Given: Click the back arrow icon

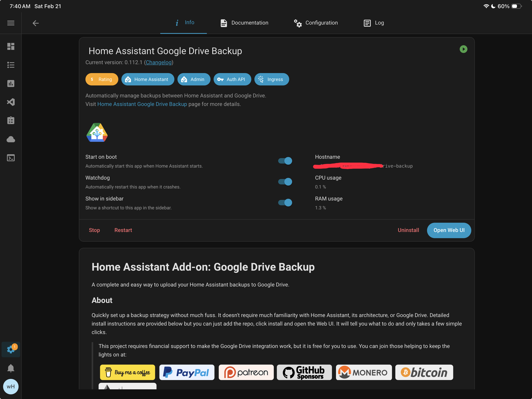Looking at the screenshot, I should click(x=36, y=23).
